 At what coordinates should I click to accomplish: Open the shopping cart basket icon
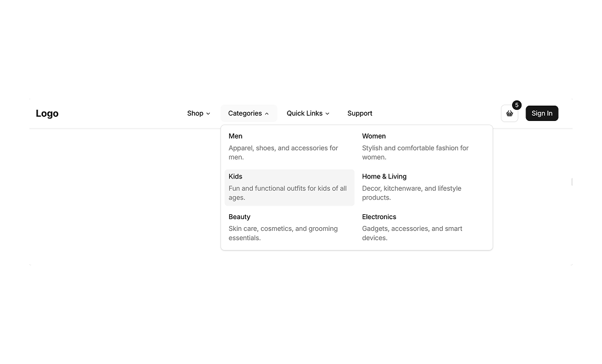pos(509,113)
